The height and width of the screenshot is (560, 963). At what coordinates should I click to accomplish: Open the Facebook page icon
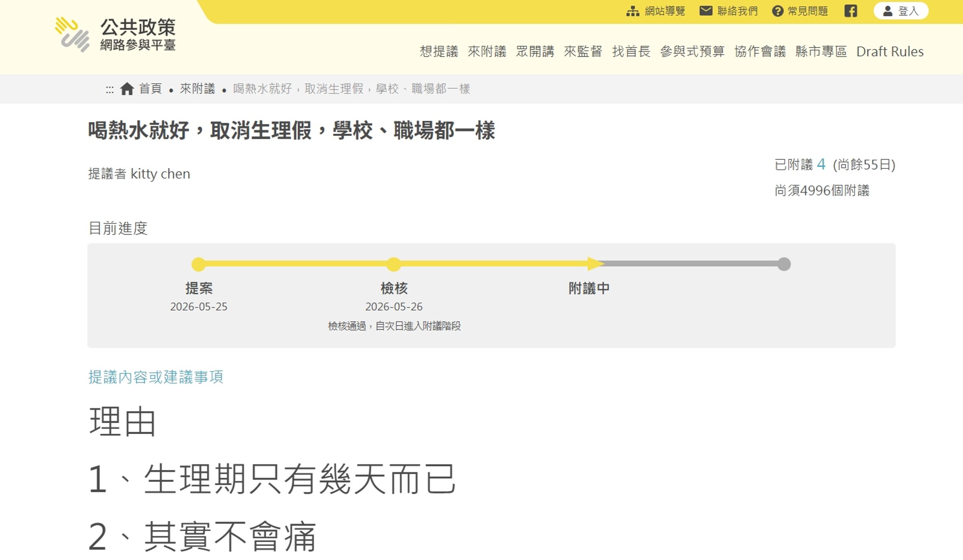851,11
